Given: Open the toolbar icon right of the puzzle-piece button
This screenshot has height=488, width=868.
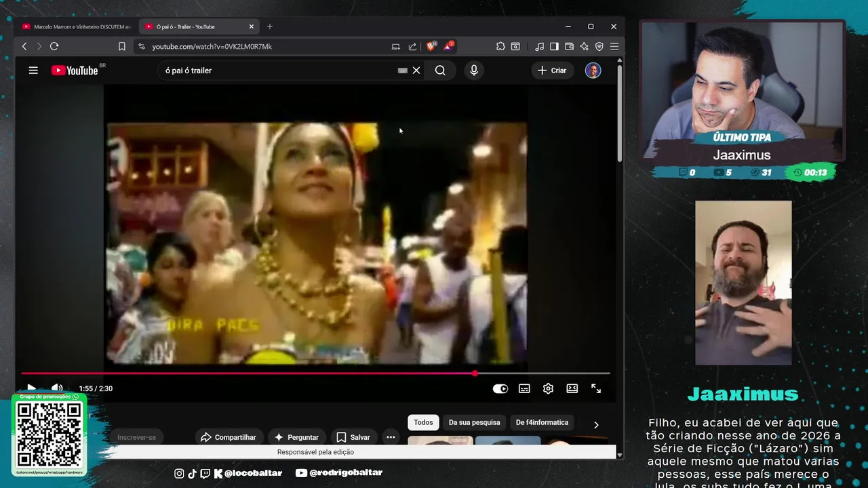Looking at the screenshot, I should pos(515,46).
